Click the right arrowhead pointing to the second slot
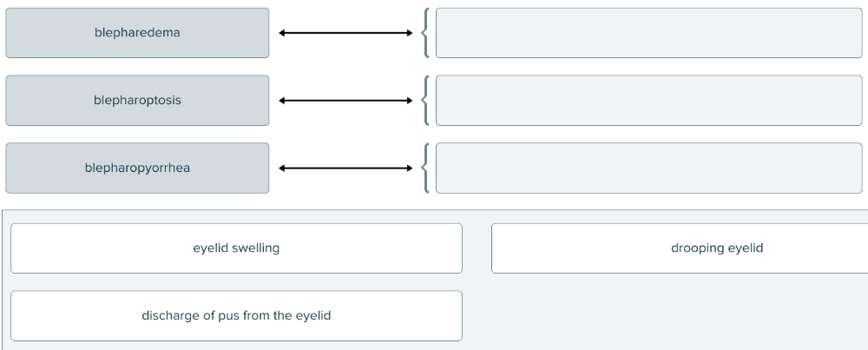 (x=410, y=101)
